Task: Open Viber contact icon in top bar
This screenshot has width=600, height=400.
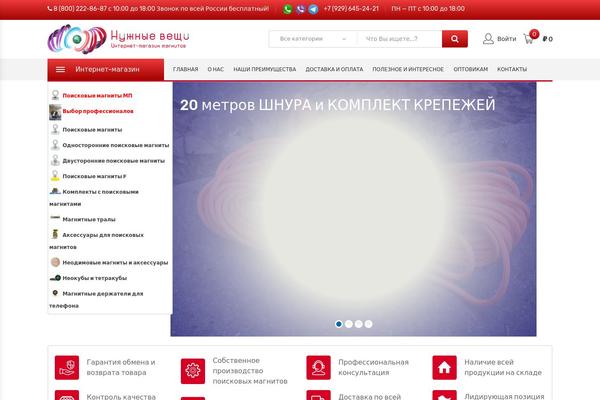Action: click(300, 9)
